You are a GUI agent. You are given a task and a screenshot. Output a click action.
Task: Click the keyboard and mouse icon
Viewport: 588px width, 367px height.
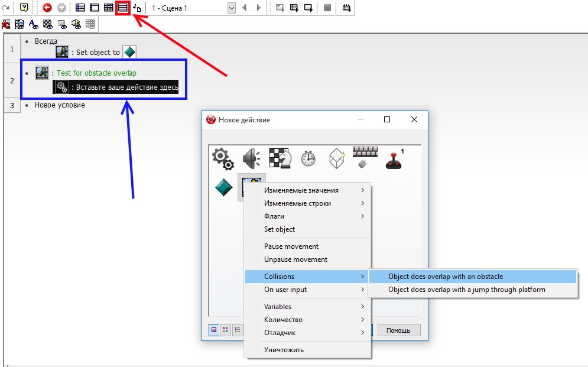coord(365,157)
